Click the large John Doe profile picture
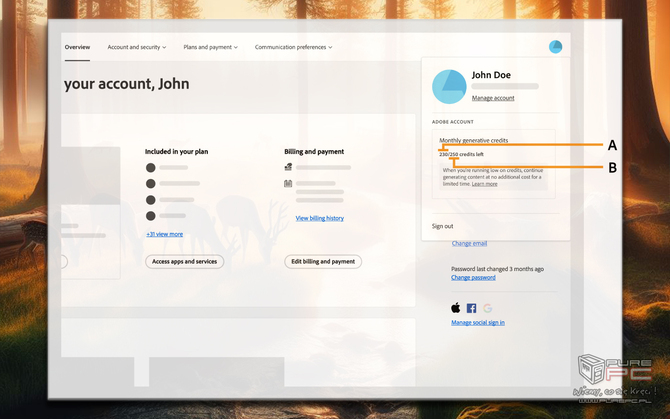Screen dimensions: 670x419 [x=449, y=87]
